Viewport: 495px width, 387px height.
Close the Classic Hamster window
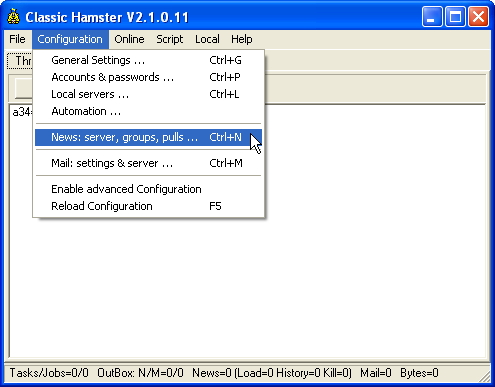(479, 16)
